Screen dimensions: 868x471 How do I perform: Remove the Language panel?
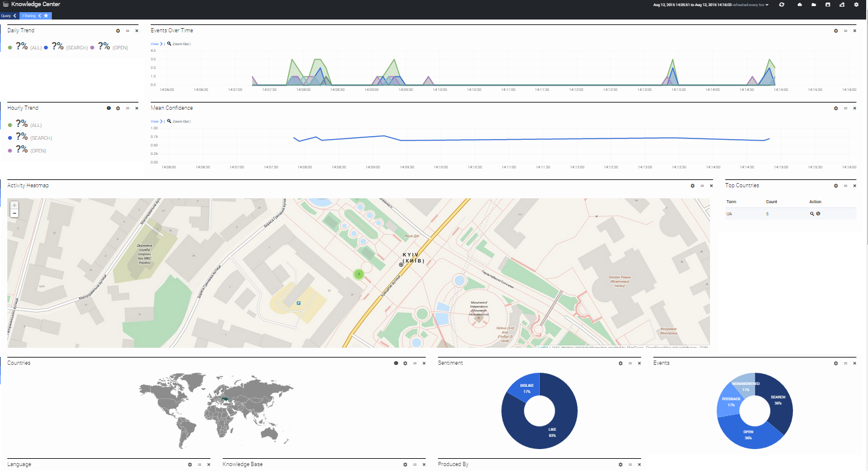pos(209,464)
